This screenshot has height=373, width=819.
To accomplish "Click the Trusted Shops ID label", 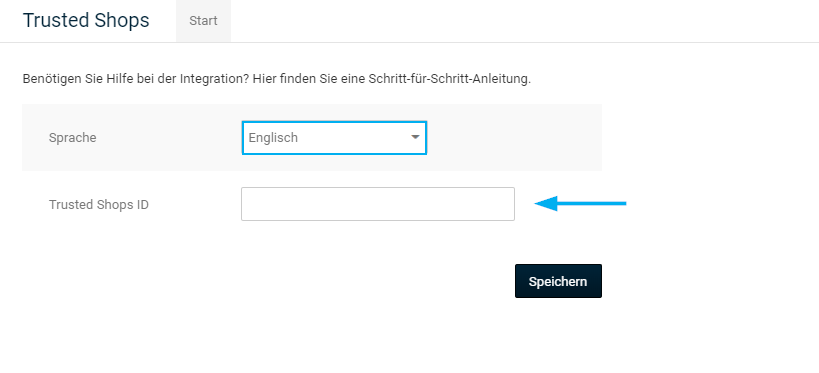I will click(99, 204).
